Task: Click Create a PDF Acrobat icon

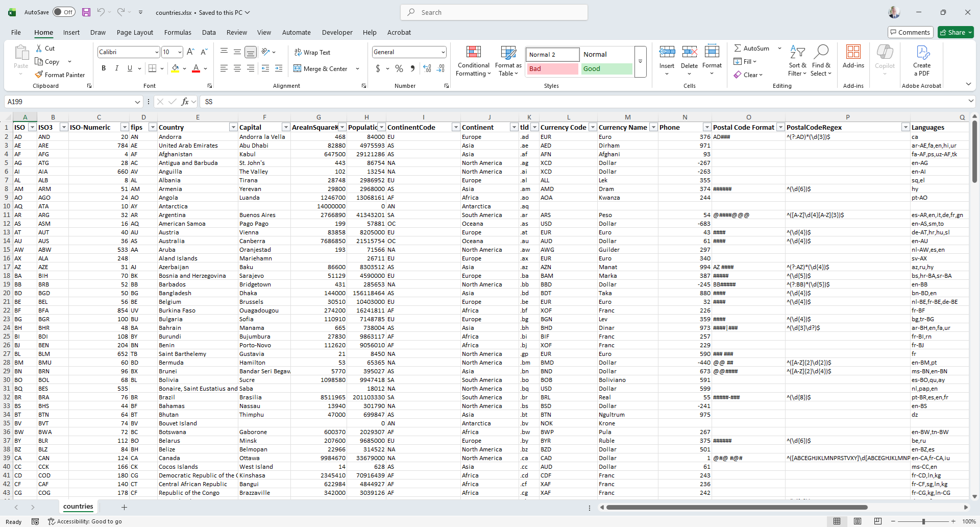Action: [922, 61]
